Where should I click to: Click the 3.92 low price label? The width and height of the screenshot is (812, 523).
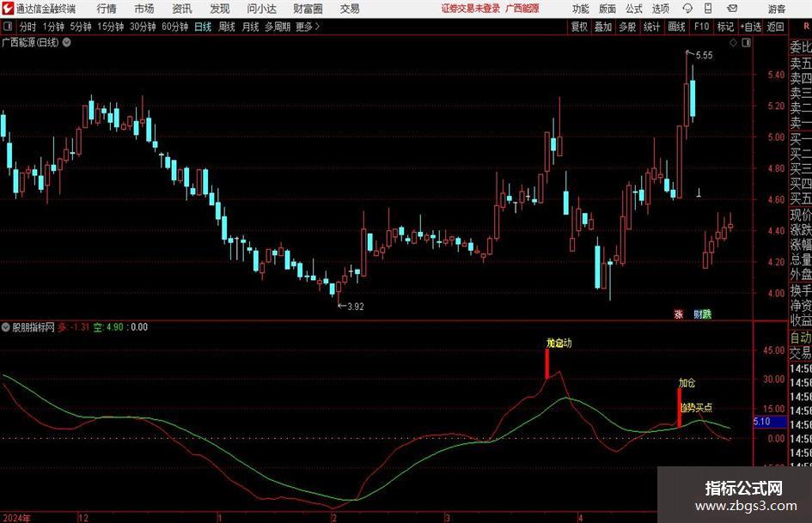pyautogui.click(x=355, y=307)
